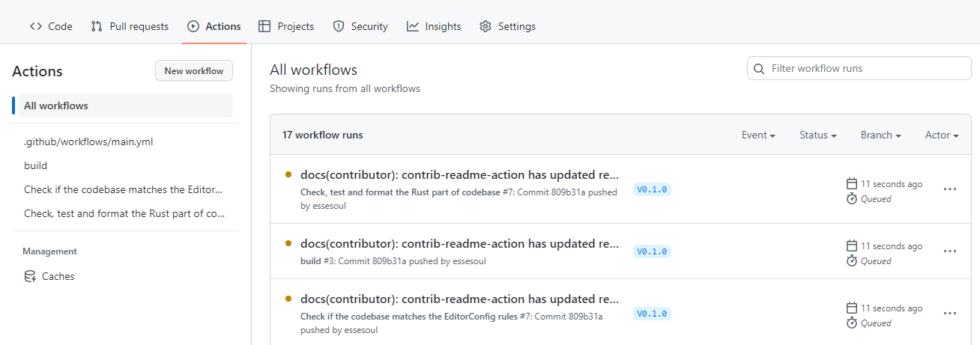Click the queued status dot of build #3 run

(288, 243)
